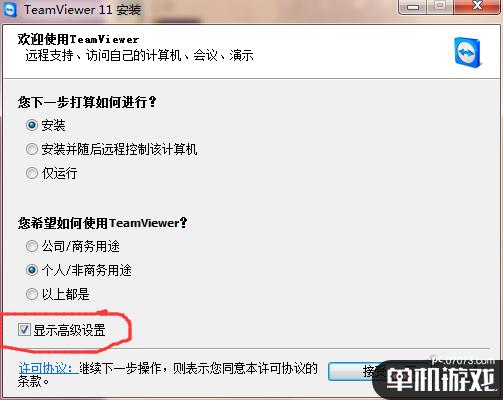Screen dimensions: 503x400
Task: Click the pc.07073.com watermark text
Action: [463, 360]
